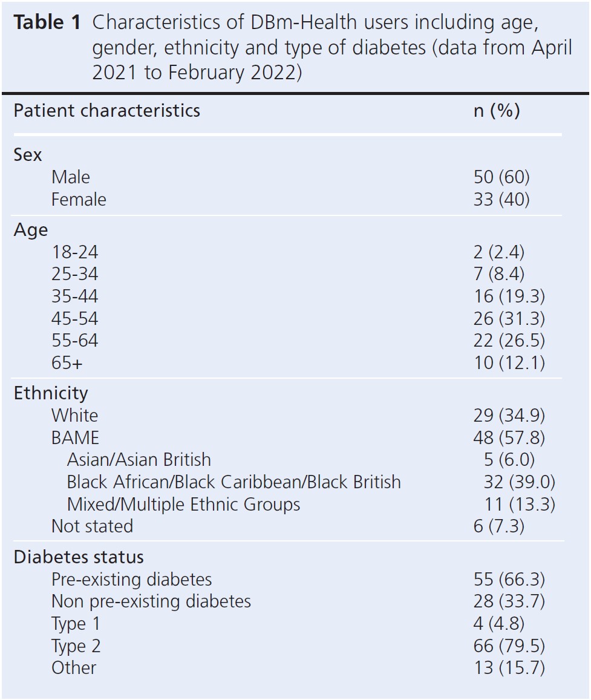The image size is (591, 700).
Task: Click the "Asian/Asian British" row label
Action: [139, 460]
